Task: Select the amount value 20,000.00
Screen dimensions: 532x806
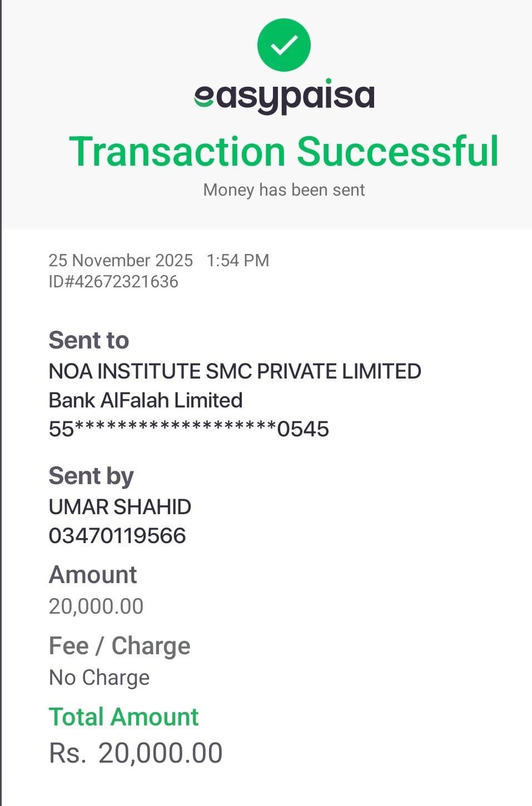Action: coord(96,606)
